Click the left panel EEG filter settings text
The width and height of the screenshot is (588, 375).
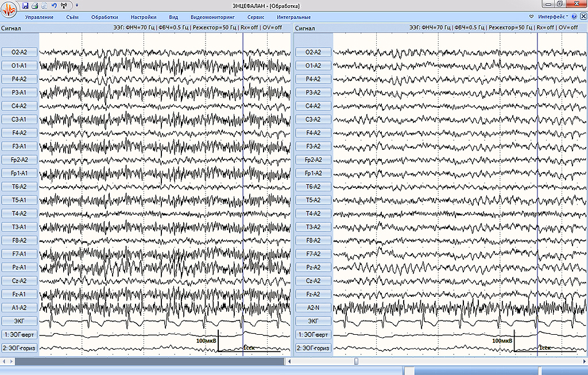point(198,28)
